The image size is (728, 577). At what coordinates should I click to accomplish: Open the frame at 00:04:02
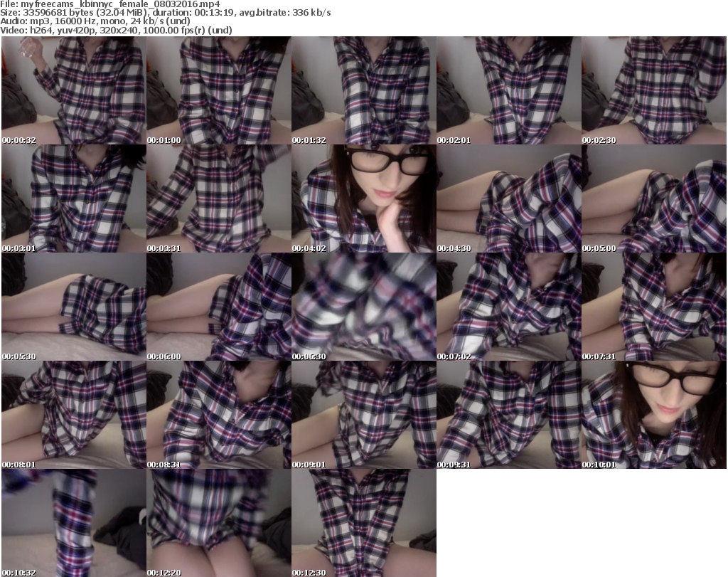(x=363, y=198)
